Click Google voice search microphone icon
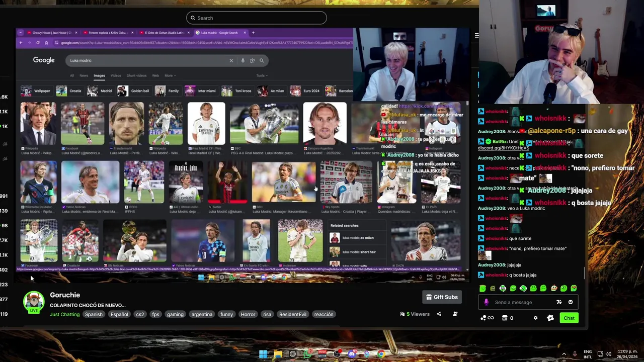Image resolution: width=644 pixels, height=362 pixels. tap(243, 60)
